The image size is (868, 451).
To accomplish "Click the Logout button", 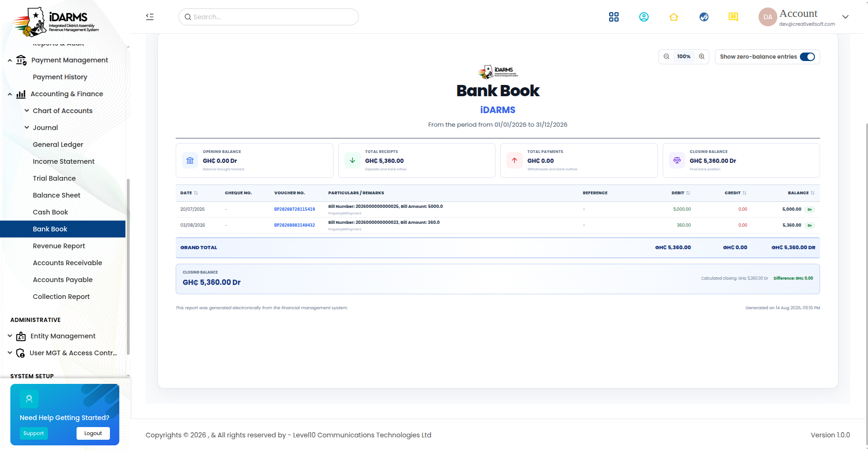I will 93,433.
